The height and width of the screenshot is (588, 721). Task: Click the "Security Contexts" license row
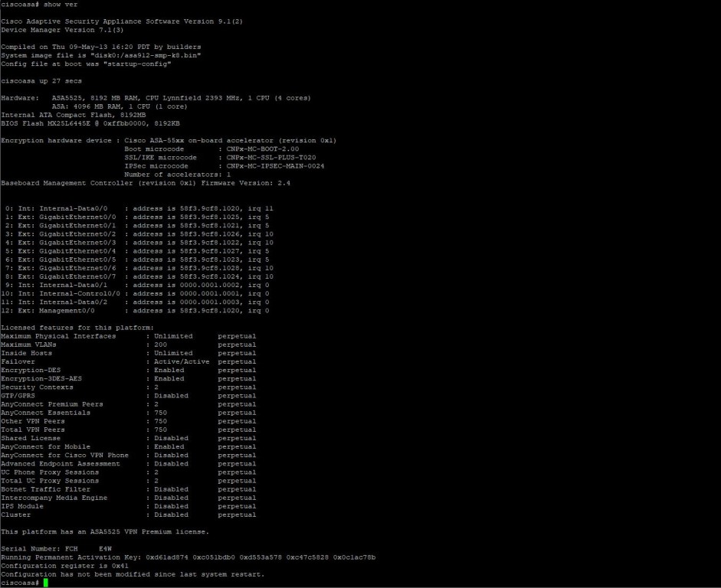129,387
